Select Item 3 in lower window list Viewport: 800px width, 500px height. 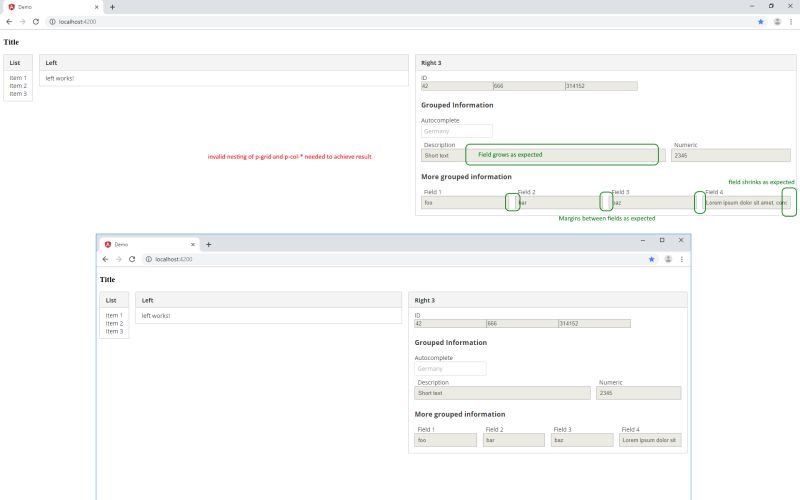114,331
